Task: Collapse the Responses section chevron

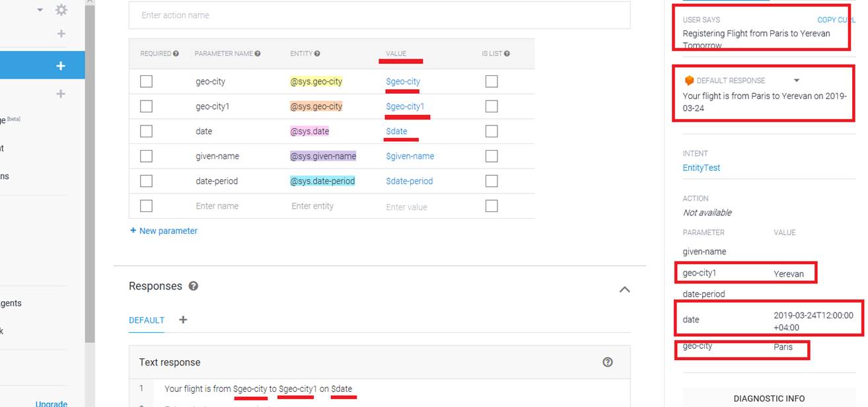Action: pyautogui.click(x=624, y=289)
